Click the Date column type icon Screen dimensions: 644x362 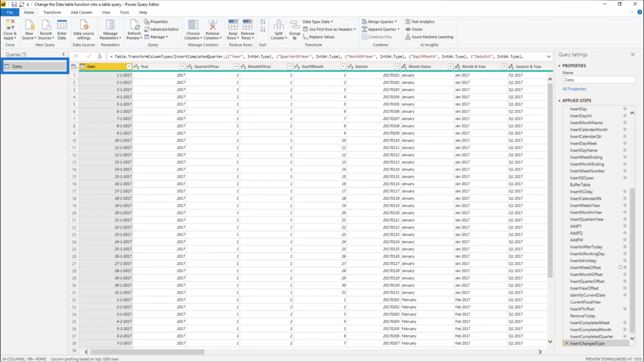82,67
